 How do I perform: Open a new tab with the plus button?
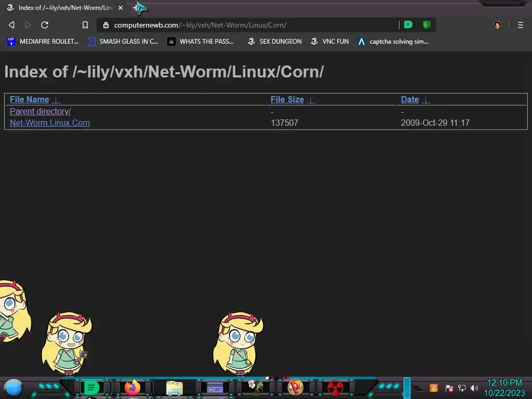pos(136,7)
